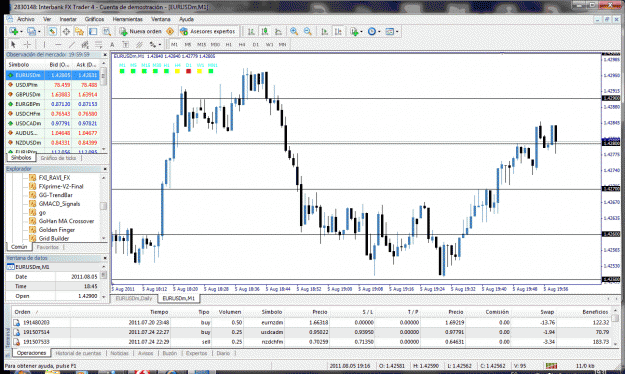
Task: Select USDJPYm symbol row
Action: click(53, 85)
